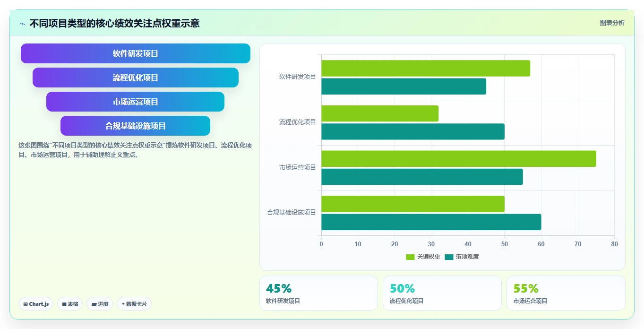Click the Chart.js tag chip

[36, 304]
